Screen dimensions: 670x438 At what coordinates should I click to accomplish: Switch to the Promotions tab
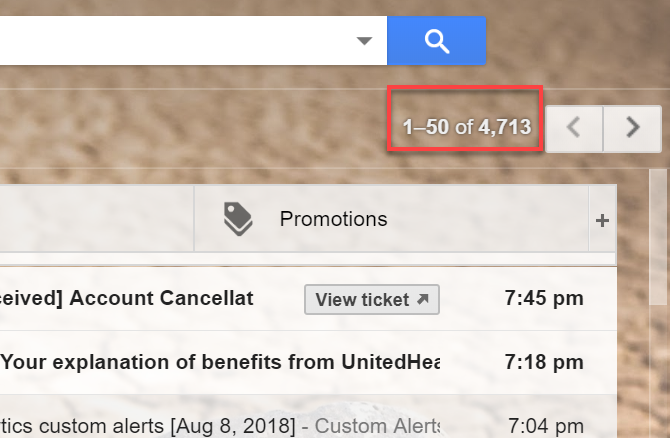[333, 219]
